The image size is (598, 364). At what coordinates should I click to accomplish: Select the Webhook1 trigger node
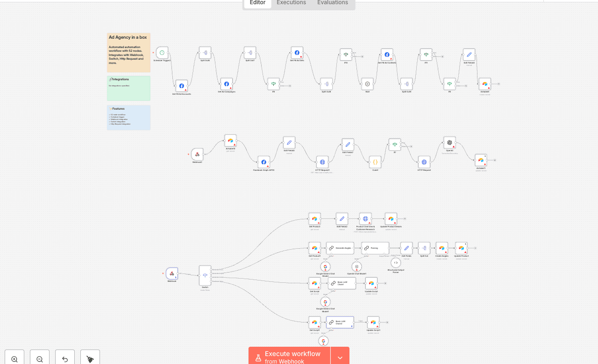[197, 154]
